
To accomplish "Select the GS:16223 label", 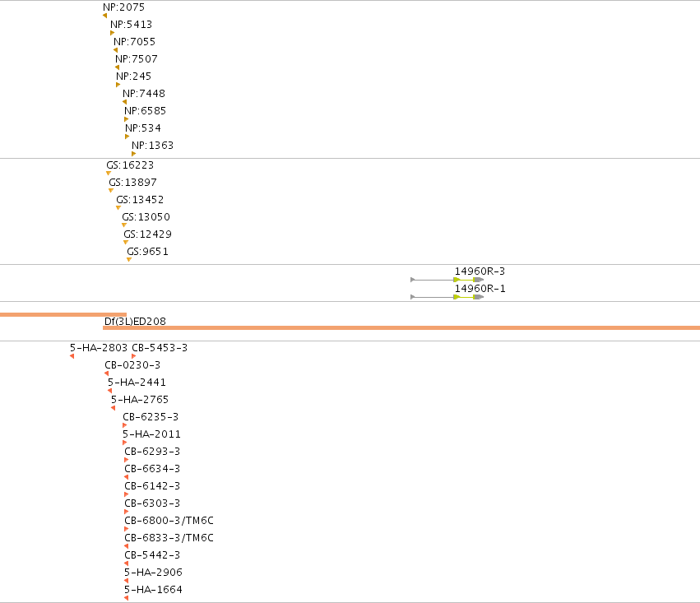I will click(x=130, y=165).
